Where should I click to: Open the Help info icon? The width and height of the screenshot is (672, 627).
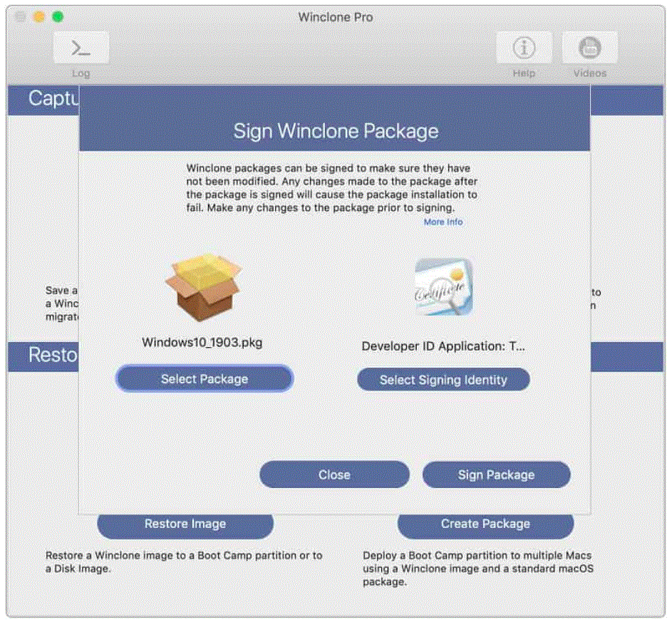pos(524,47)
